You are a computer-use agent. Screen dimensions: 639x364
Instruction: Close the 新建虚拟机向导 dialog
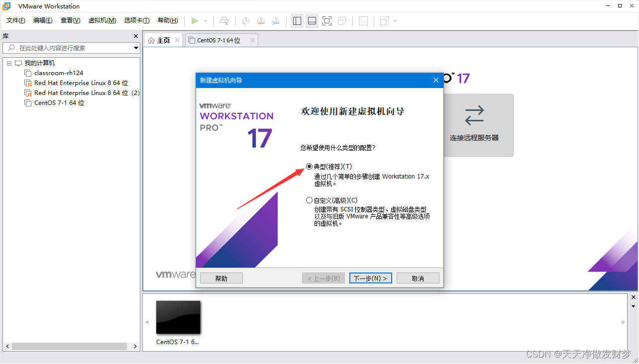pos(435,80)
